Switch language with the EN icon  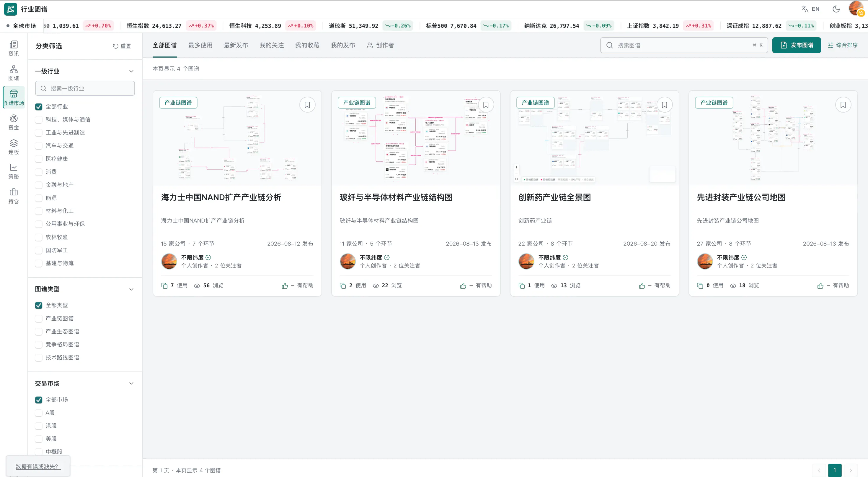pyautogui.click(x=810, y=9)
